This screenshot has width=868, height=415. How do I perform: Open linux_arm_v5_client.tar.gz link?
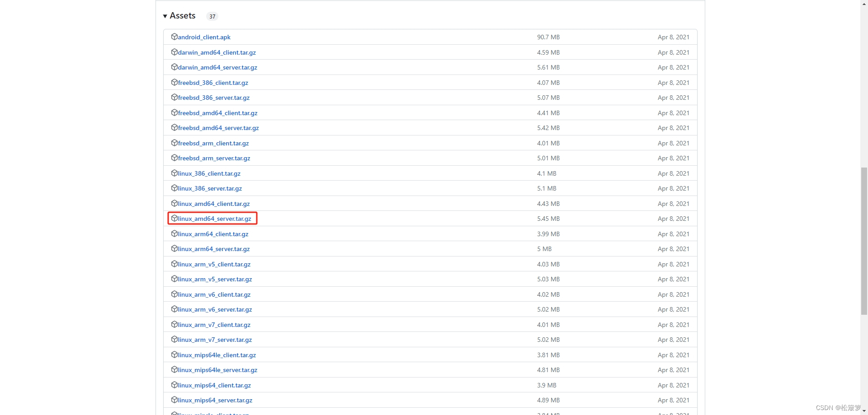[x=214, y=264]
